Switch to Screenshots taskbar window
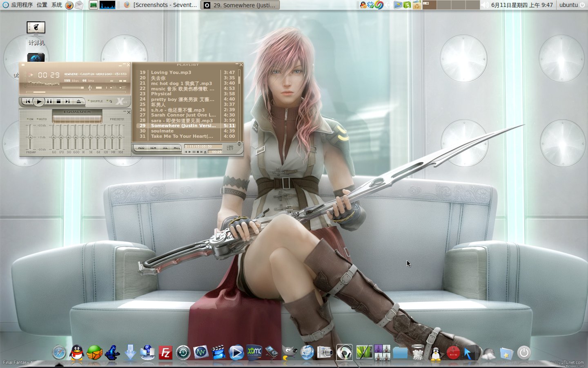 pyautogui.click(x=160, y=5)
